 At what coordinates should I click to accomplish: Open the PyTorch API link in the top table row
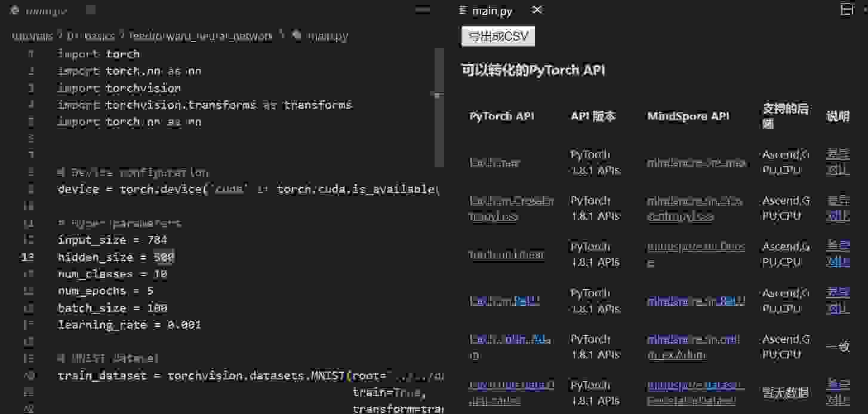coord(494,162)
